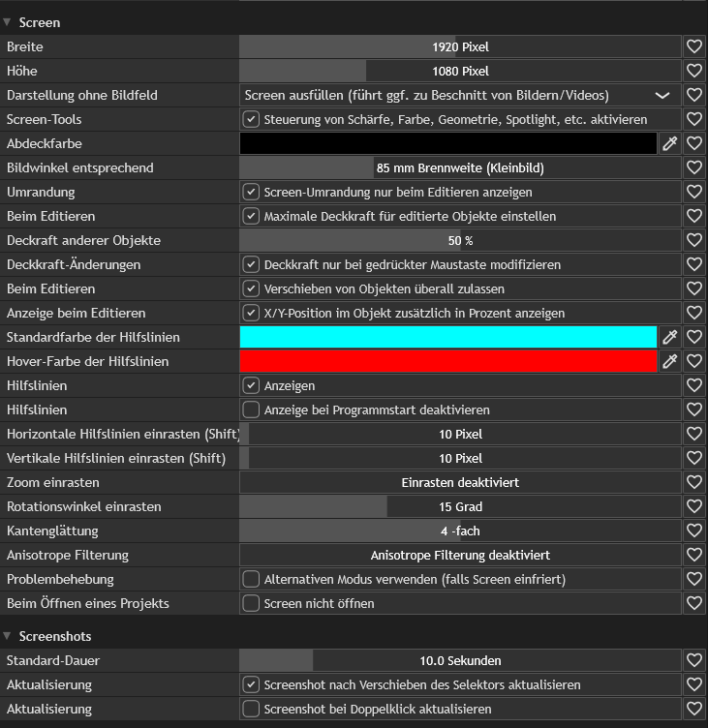
Task: Enable Screenshot bei Doppelklick aktualisieren
Action: (x=251, y=709)
